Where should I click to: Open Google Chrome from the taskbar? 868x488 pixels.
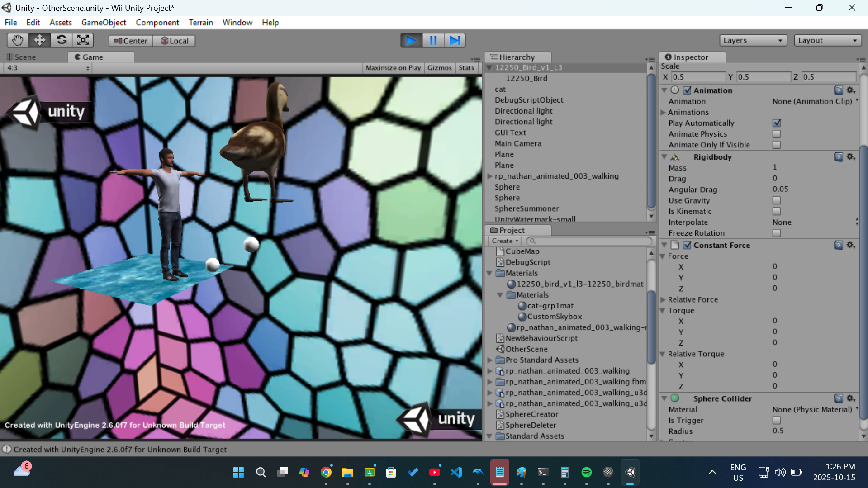click(x=326, y=472)
